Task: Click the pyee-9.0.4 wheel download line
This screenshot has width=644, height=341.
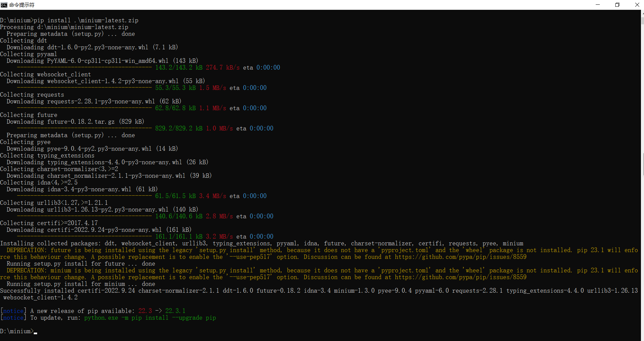Action: click(x=92, y=149)
